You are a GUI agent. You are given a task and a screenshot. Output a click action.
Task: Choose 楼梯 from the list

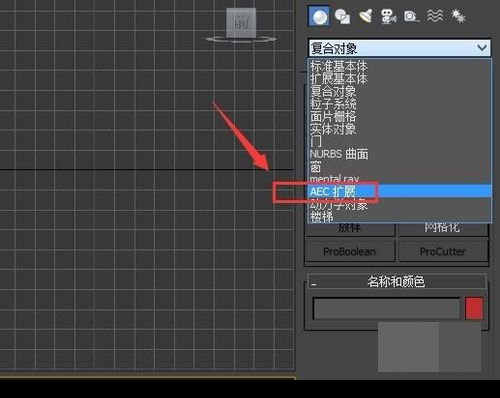pos(399,217)
